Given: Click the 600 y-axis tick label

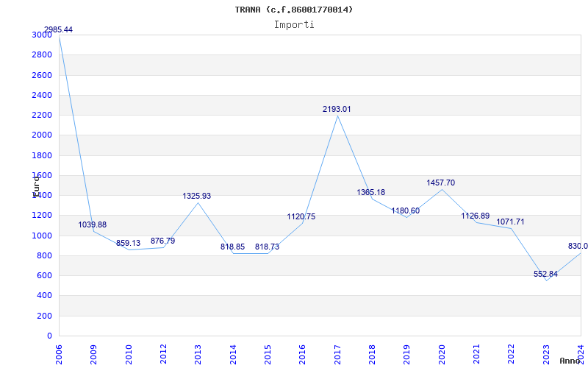Looking at the screenshot, I should [44, 275].
